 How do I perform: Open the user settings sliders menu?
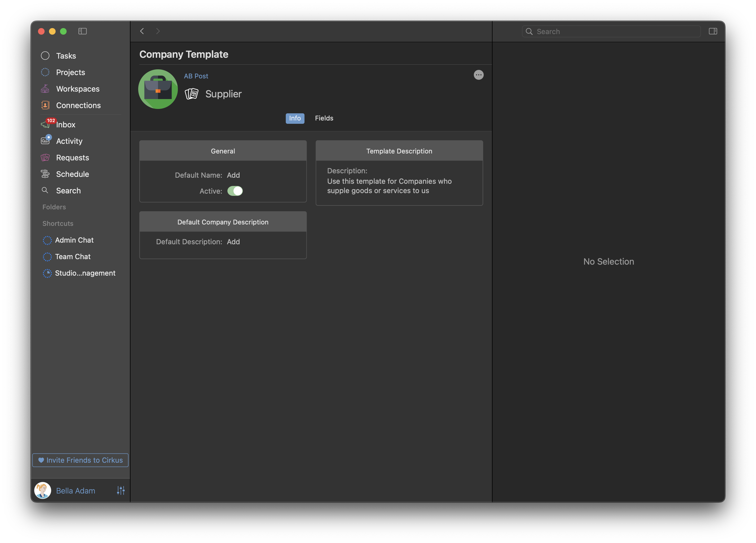click(121, 490)
